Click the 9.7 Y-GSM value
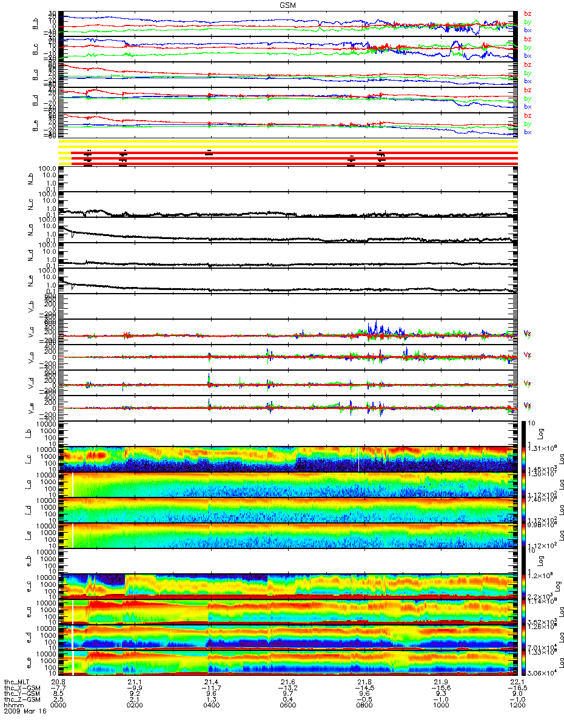 [287, 695]
